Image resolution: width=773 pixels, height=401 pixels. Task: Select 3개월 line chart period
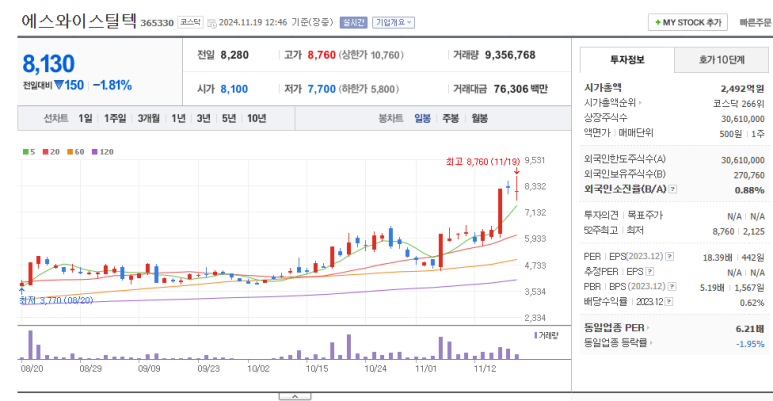(148, 118)
